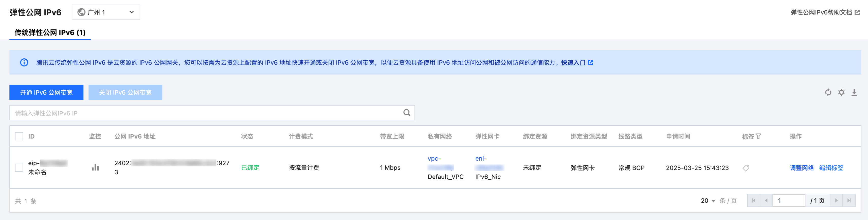The image size is (868, 220).
Task: Go to previous page arrow
Action: pyautogui.click(x=766, y=200)
